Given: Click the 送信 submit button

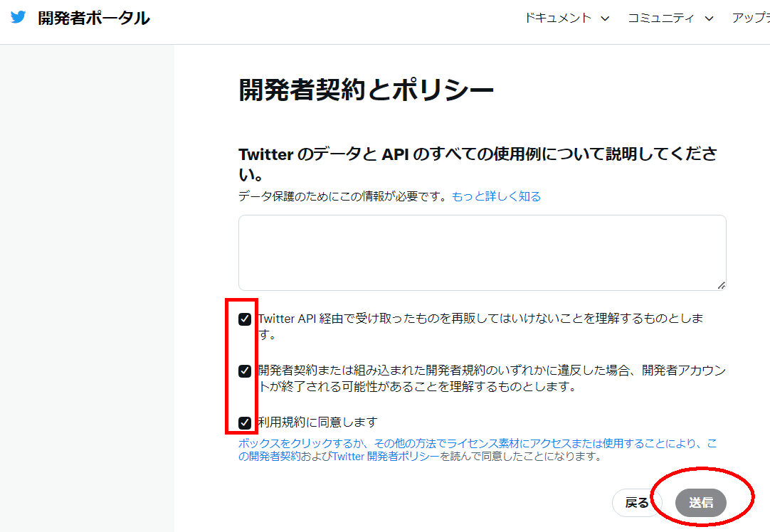Looking at the screenshot, I should tap(701, 503).
